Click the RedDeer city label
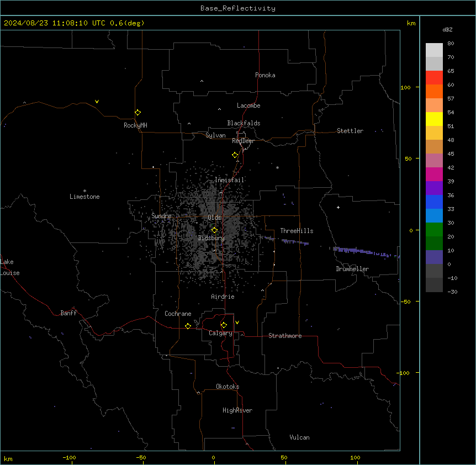The width and height of the screenshot is (476, 465). click(x=243, y=141)
